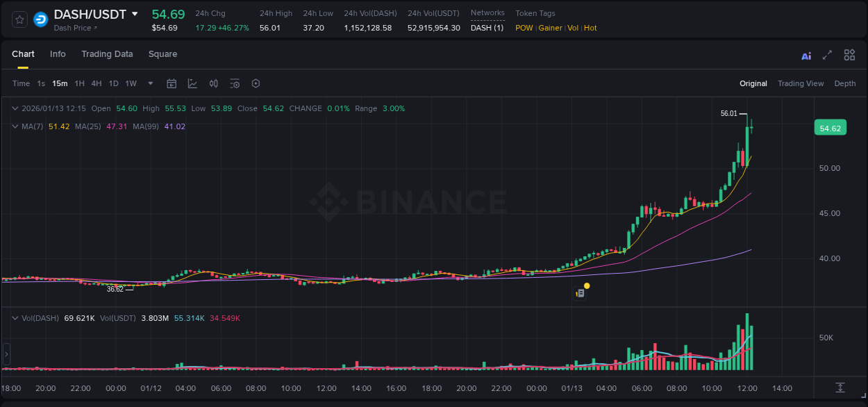Open the extra time intervals dropdown
Viewport: 868px width, 407px height.
coord(149,83)
